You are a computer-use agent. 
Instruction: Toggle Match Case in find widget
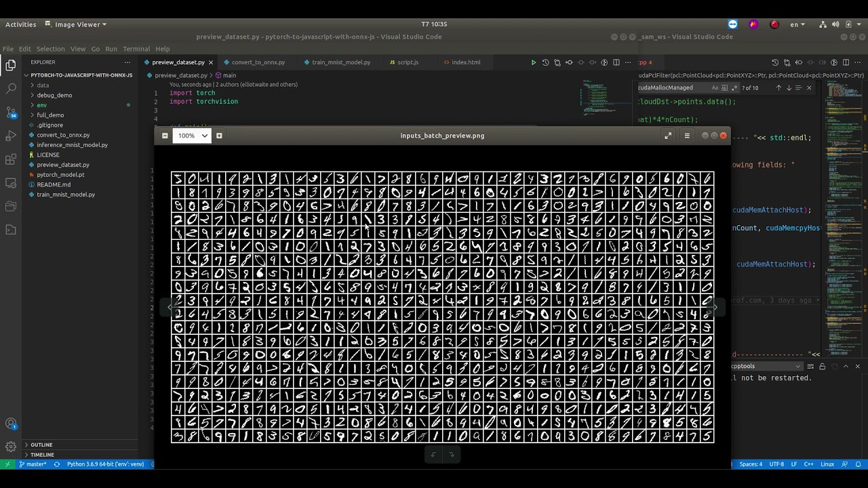point(715,88)
